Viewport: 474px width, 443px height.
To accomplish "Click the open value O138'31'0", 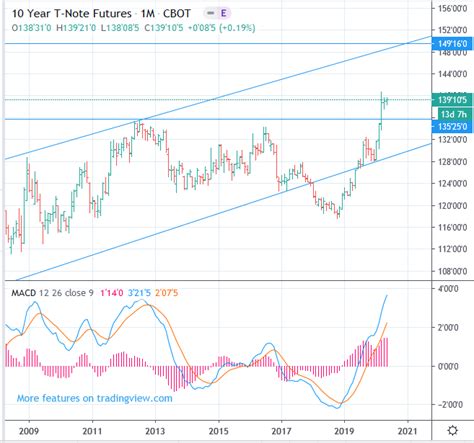I will click(x=32, y=28).
